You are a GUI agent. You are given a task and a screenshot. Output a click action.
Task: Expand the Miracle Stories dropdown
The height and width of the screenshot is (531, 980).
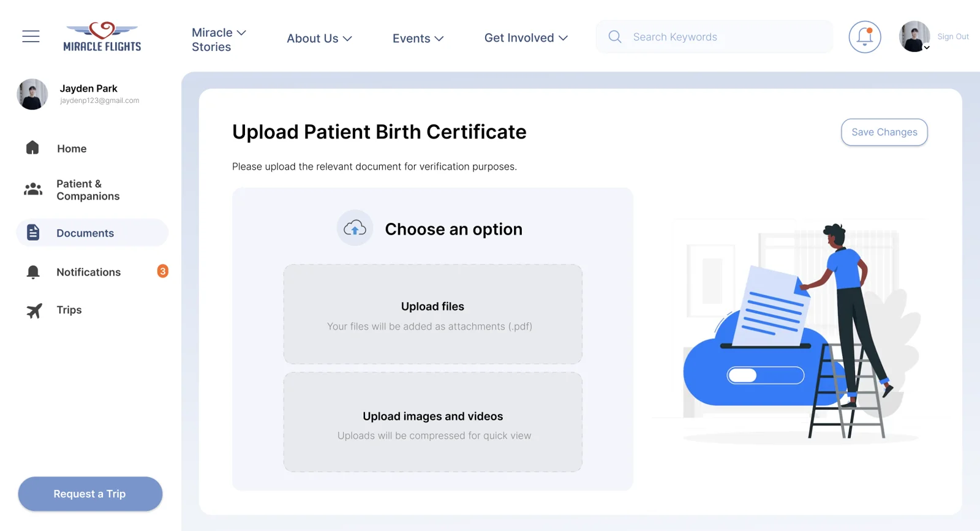(219, 39)
